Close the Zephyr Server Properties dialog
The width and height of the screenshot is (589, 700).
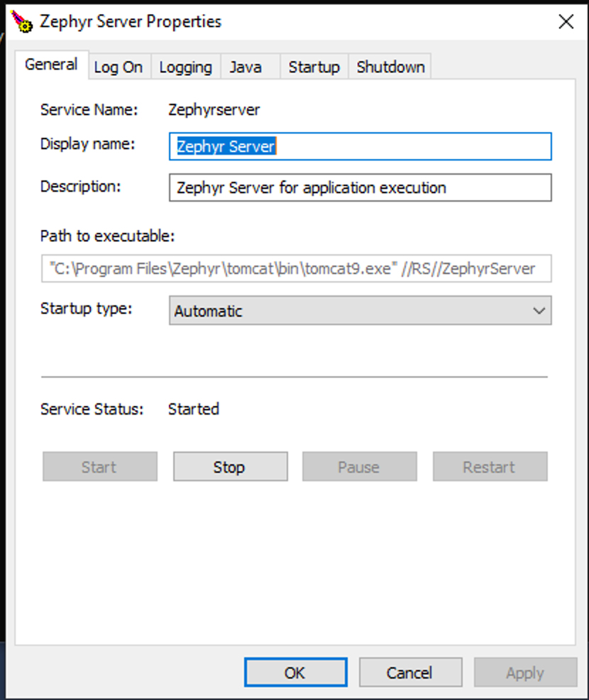point(566,22)
